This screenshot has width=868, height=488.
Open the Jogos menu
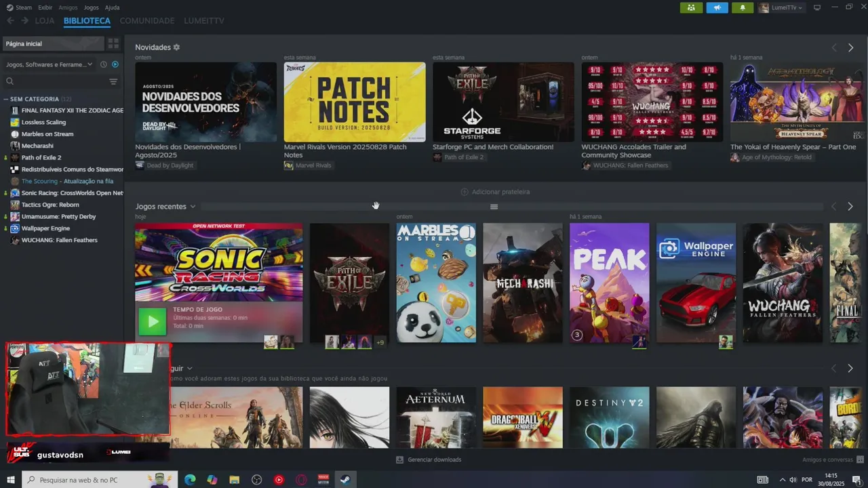91,7
